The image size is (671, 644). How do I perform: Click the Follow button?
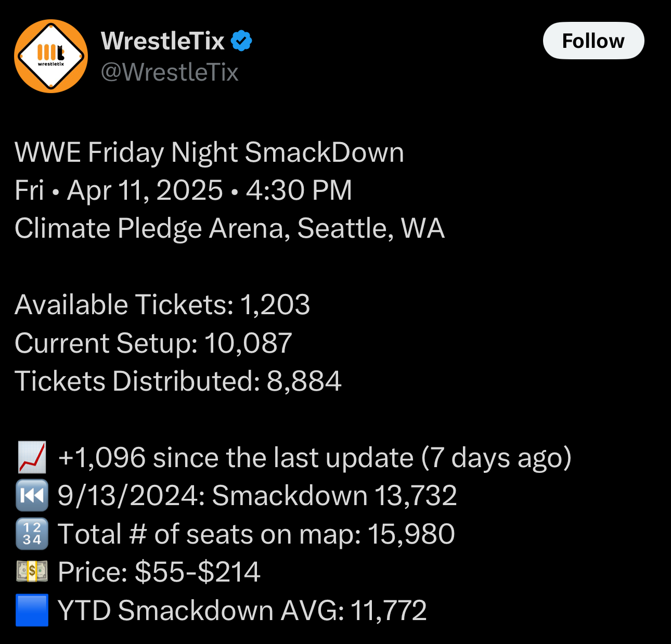click(x=593, y=41)
